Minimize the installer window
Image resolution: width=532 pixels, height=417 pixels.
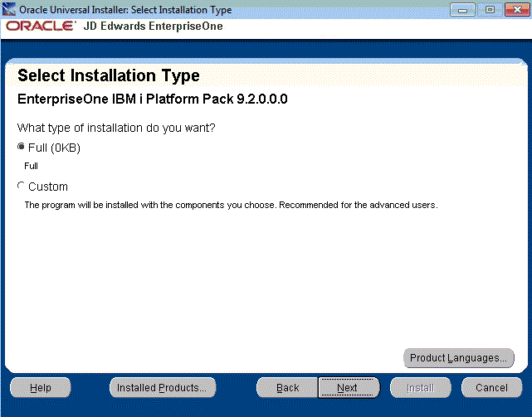(462, 10)
